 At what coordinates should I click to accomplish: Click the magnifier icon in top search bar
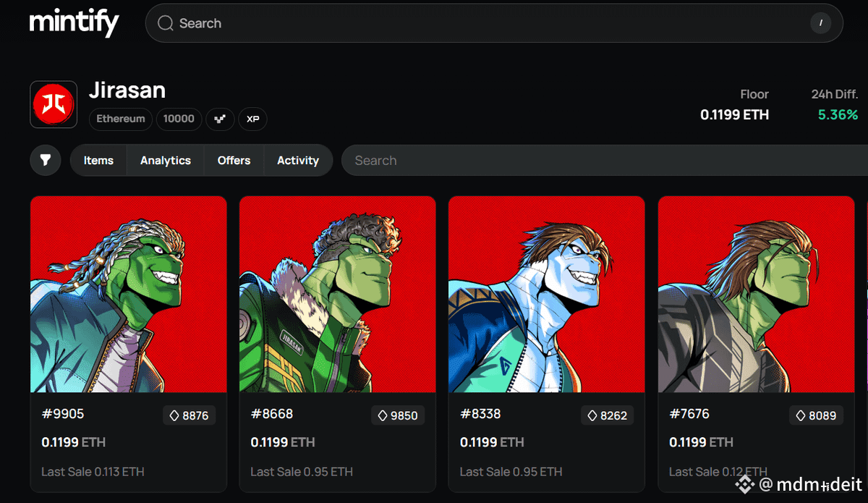pyautogui.click(x=165, y=23)
